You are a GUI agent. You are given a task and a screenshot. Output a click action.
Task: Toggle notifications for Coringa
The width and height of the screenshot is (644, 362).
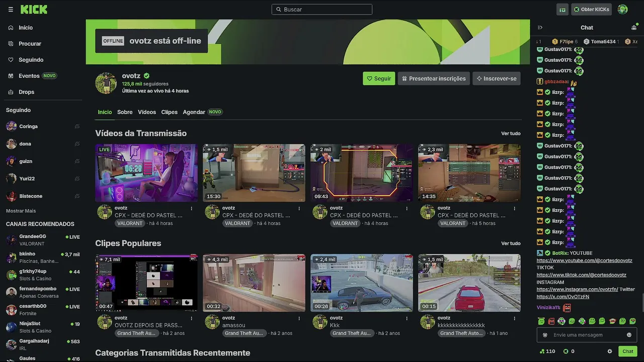click(x=77, y=126)
